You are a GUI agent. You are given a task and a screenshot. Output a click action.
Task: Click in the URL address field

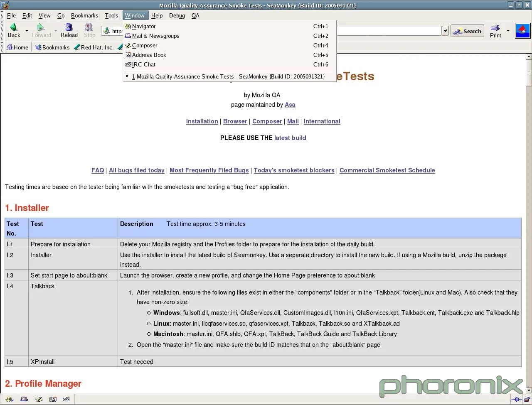tap(389, 31)
